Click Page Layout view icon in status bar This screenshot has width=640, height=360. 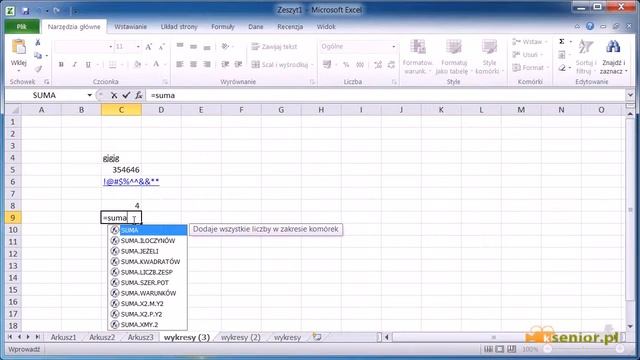pyautogui.click(x=500, y=349)
